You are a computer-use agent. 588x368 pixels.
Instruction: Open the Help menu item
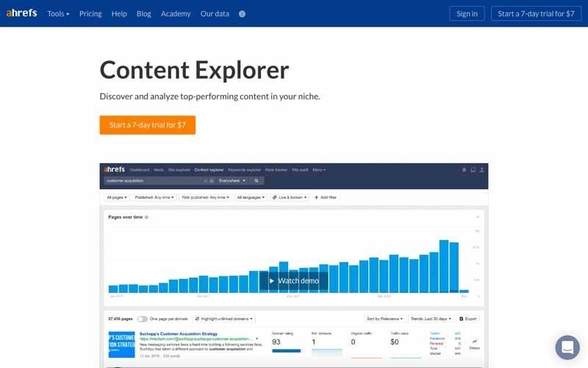[119, 14]
